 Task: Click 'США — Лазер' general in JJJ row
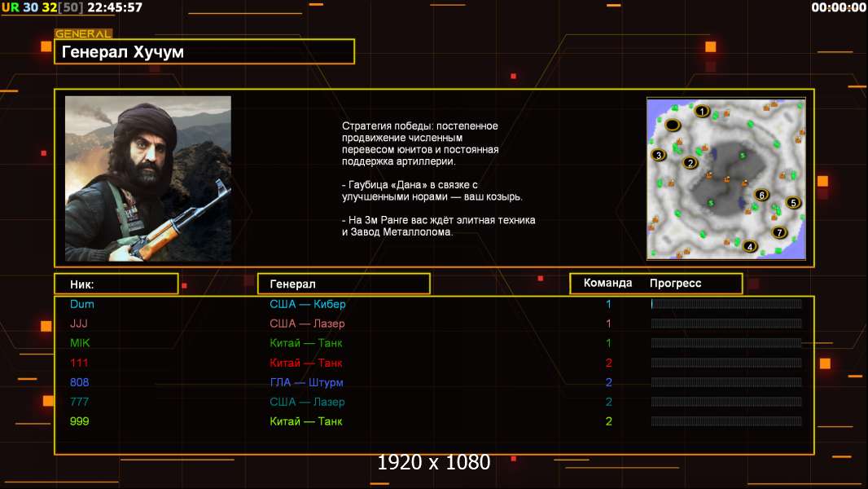pyautogui.click(x=307, y=324)
